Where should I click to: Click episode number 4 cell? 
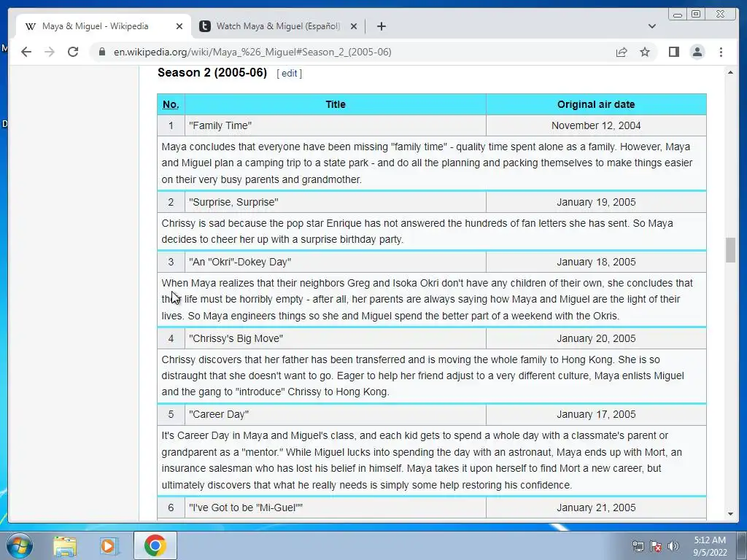pos(171,338)
